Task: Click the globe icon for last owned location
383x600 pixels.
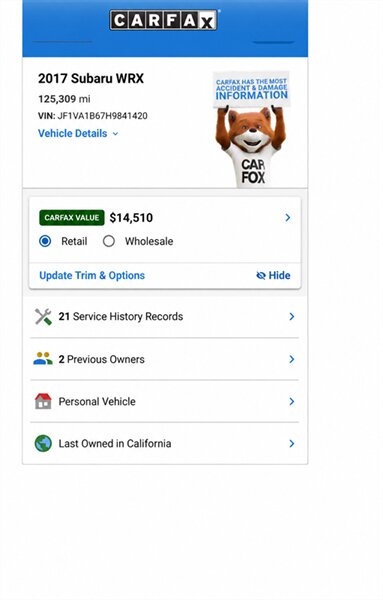Action: pos(43,443)
